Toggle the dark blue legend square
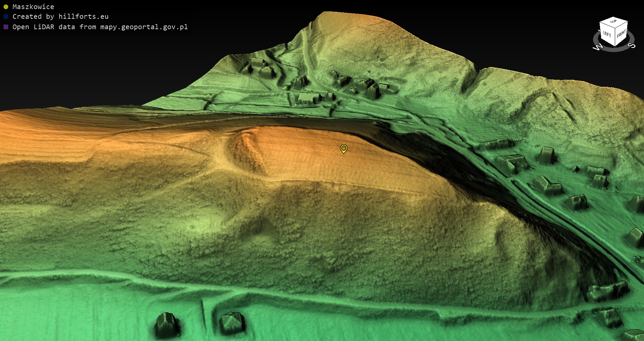644x341 pixels. (6, 16)
